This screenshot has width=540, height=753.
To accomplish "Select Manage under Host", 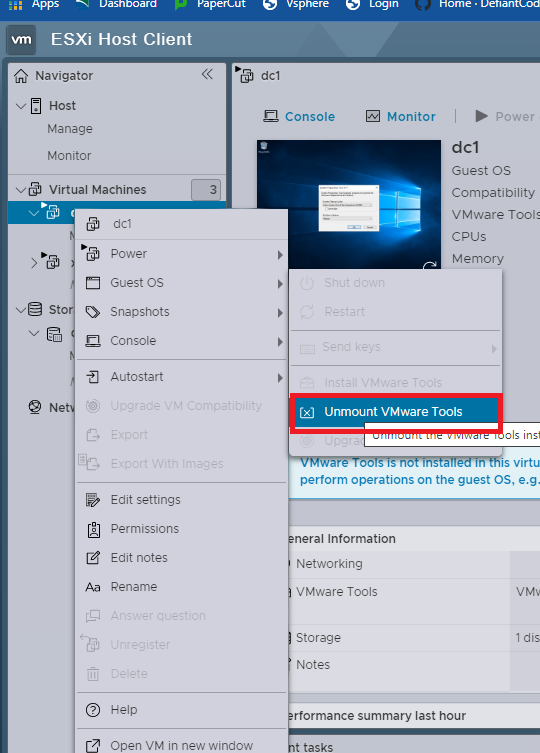I will (70, 129).
